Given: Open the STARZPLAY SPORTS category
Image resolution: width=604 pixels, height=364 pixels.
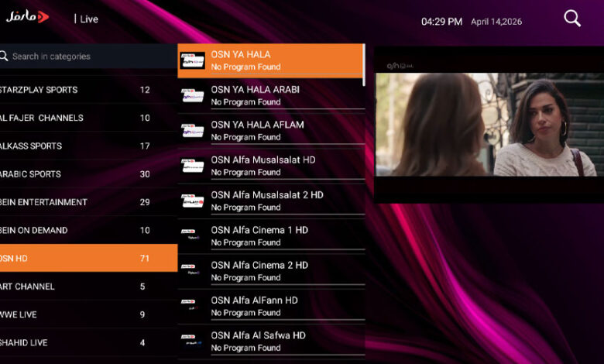Looking at the screenshot, I should point(77,90).
